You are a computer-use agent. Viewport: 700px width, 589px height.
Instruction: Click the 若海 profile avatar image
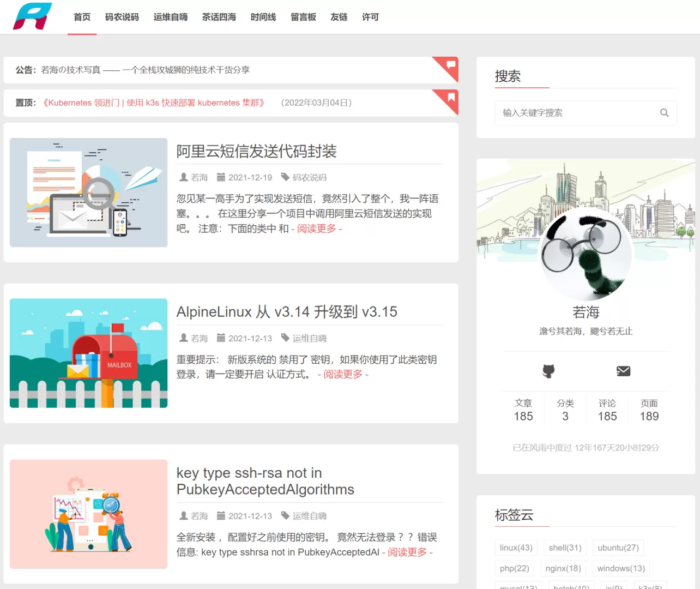pos(586,254)
